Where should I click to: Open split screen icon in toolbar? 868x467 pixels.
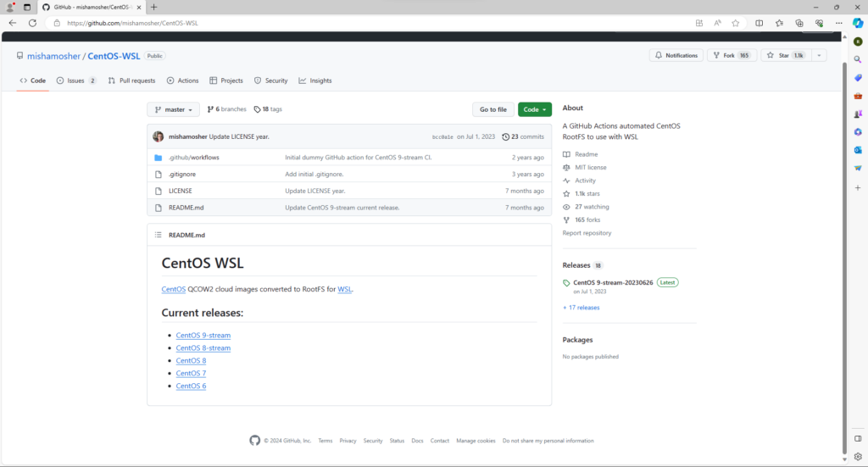coord(759,23)
